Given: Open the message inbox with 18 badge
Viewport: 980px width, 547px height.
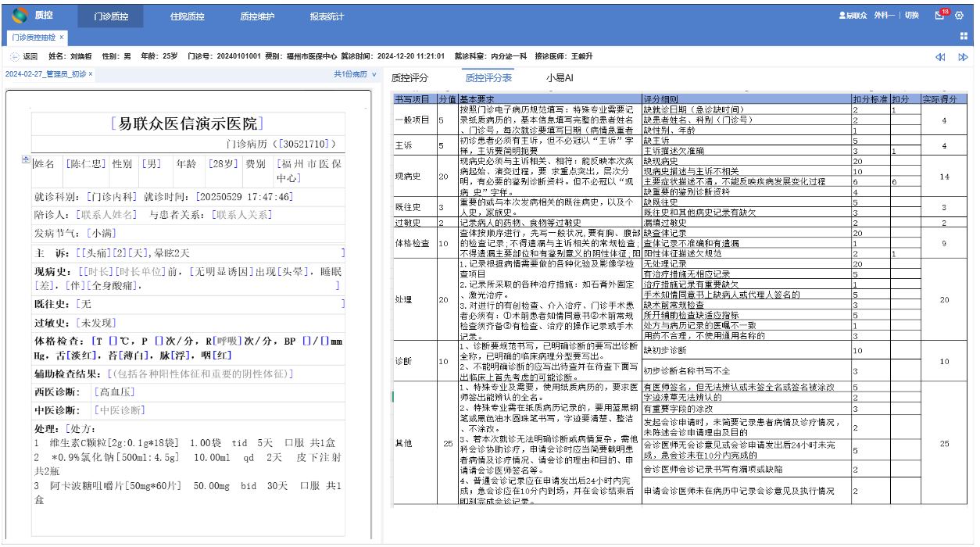Looking at the screenshot, I should tap(940, 15).
